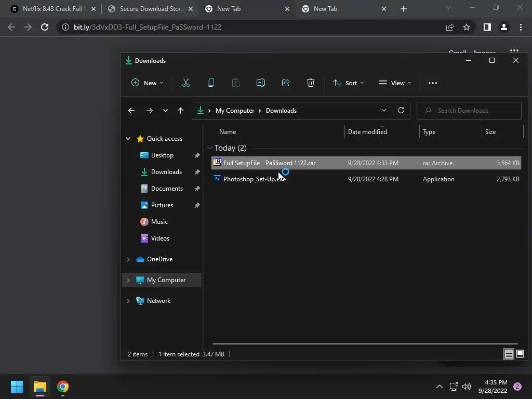Switch to large thumbnails view icon
The height and width of the screenshot is (399, 532).
[520, 354]
